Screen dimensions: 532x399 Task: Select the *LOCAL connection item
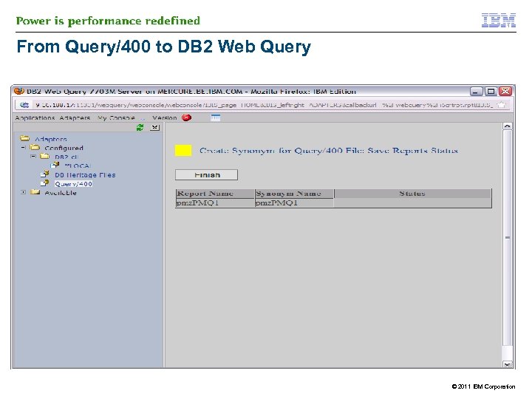coord(78,166)
